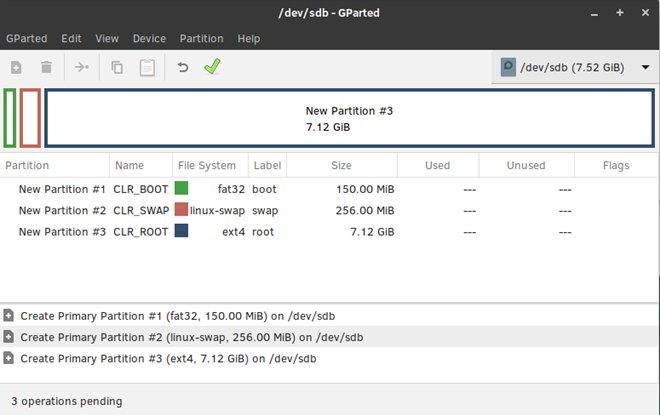The image size is (660, 415).
Task: Open the /dev/sdb device dropdown
Action: pyautogui.click(x=575, y=67)
